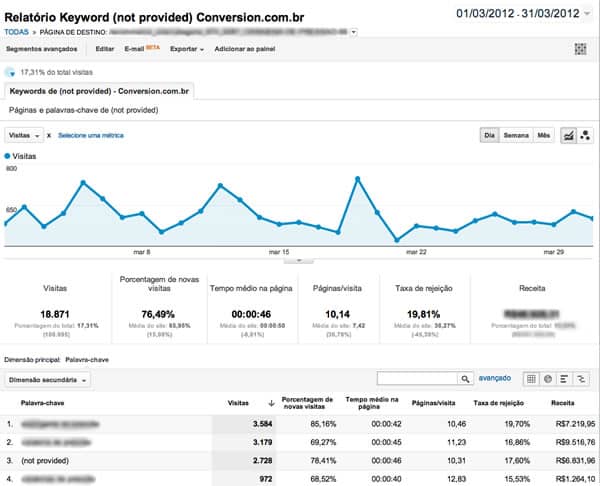Open the shortcuts grid icon at top right
Screen dimensions: 600x486
coord(580,49)
